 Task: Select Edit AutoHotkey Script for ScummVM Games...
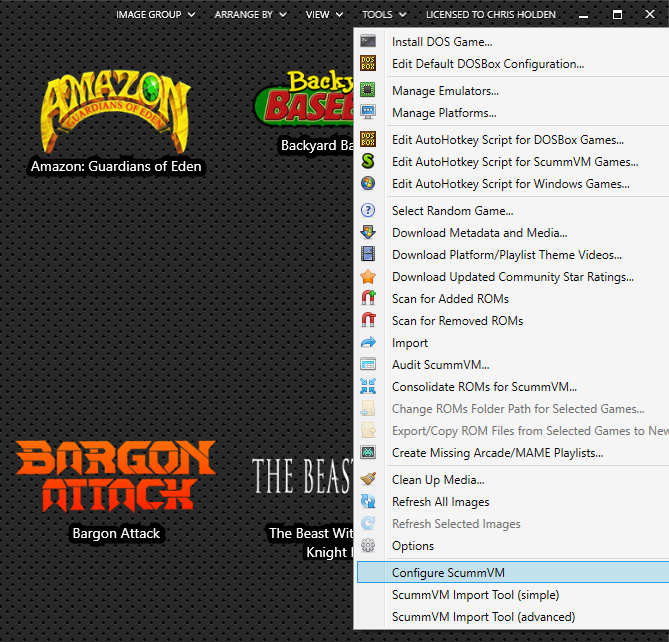[x=513, y=162]
